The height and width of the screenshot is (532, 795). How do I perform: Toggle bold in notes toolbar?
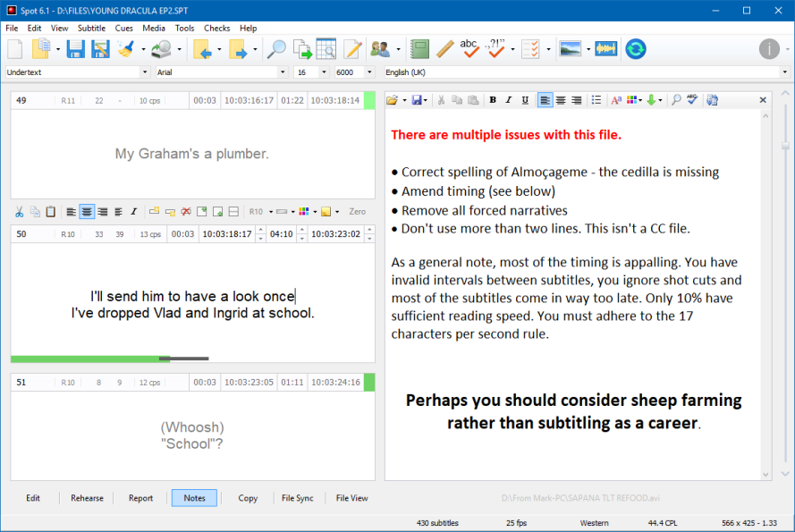click(x=493, y=100)
